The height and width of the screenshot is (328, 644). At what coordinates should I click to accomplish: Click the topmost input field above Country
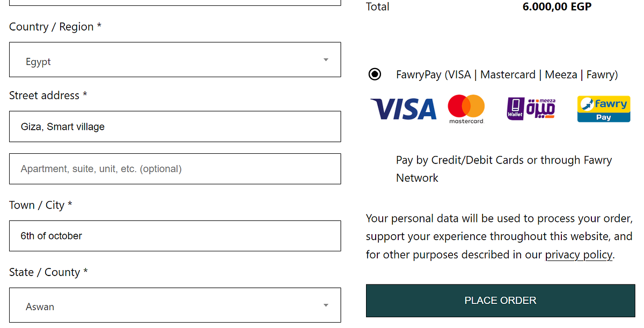(x=174, y=3)
